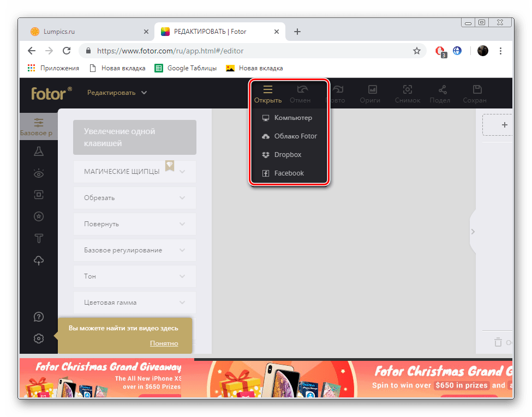Select the Effects flask icon in sidebar
This screenshot has height=417, width=532.
point(39,151)
